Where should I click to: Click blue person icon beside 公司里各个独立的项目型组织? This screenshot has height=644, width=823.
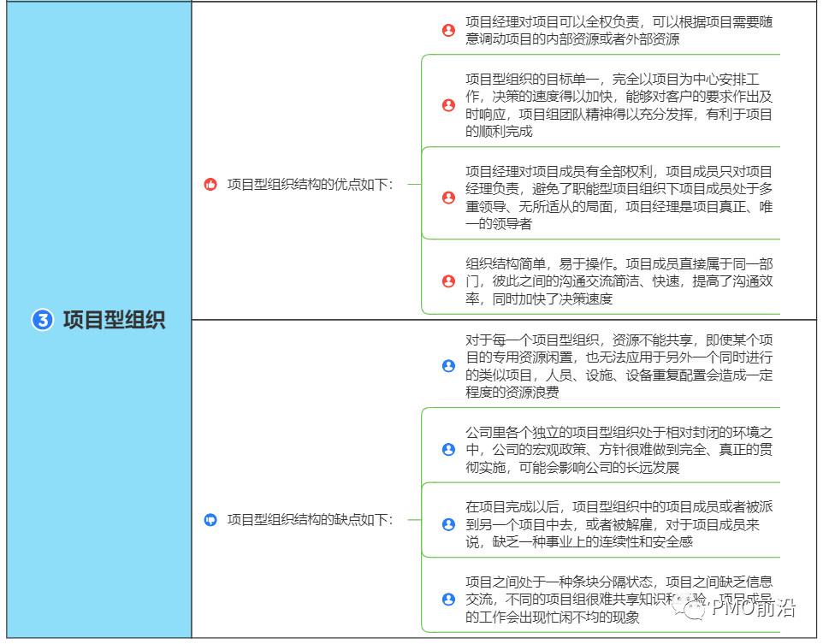click(x=449, y=449)
